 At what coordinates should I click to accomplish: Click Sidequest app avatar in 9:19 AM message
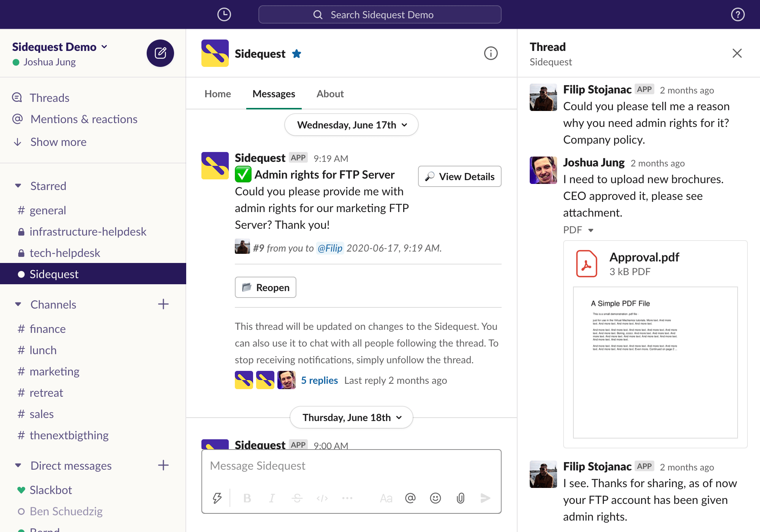point(215,166)
